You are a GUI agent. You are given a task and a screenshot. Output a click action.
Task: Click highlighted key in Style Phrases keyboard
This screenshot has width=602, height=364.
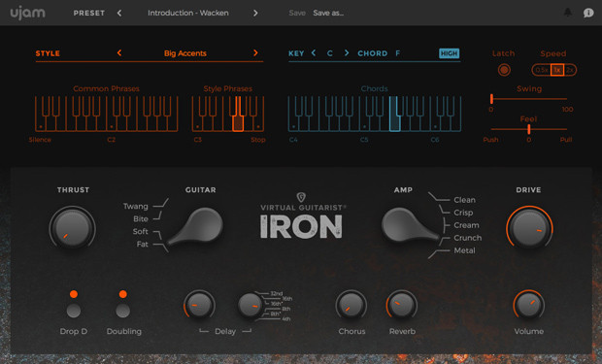pos(238,123)
